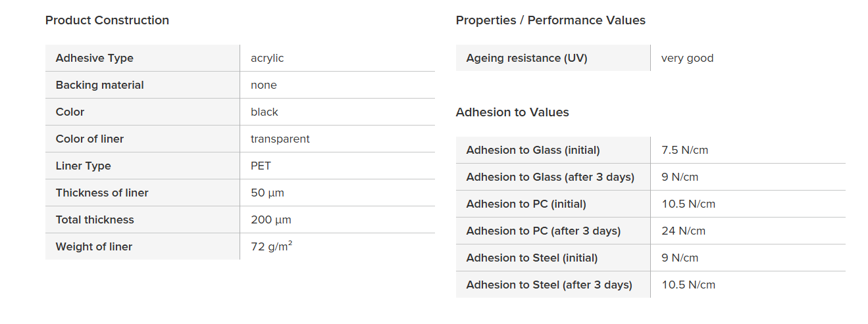The image size is (868, 324).
Task: Select the black color value
Action: pyautogui.click(x=265, y=112)
